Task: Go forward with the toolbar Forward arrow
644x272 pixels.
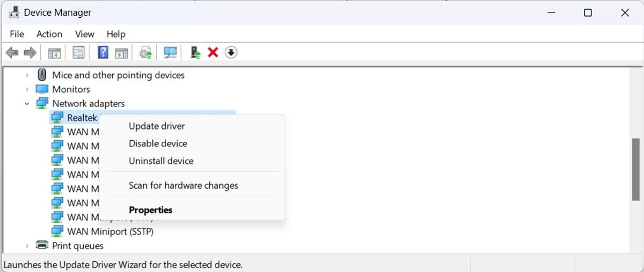Action: click(x=30, y=53)
